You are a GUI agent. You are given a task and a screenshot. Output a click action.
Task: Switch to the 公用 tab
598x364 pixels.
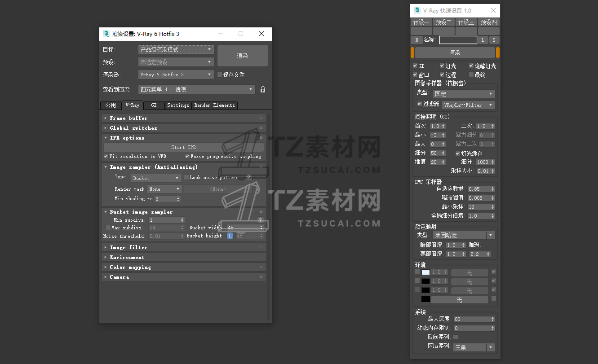[111, 105]
